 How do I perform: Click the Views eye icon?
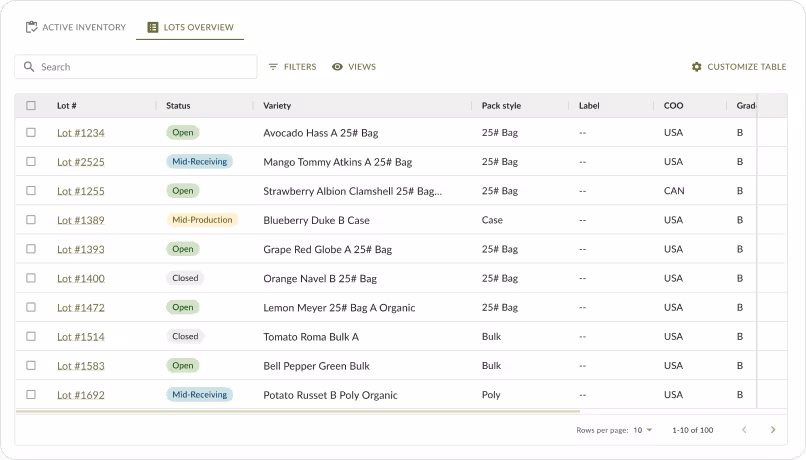337,67
